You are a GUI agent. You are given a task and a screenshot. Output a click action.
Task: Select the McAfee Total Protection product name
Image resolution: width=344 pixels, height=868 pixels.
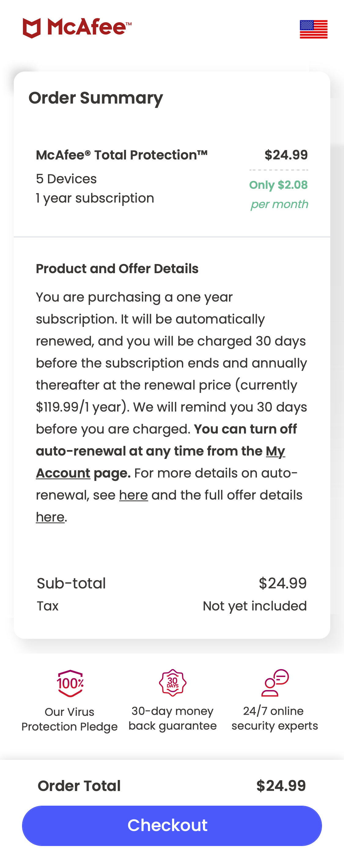tap(122, 155)
